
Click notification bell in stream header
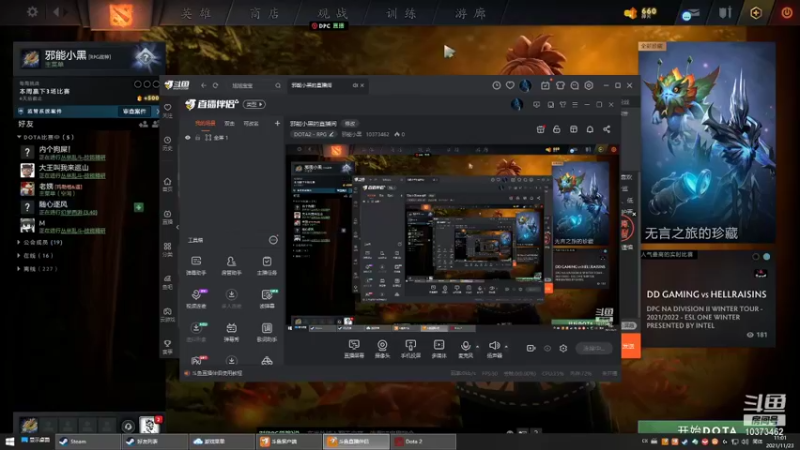[590, 129]
